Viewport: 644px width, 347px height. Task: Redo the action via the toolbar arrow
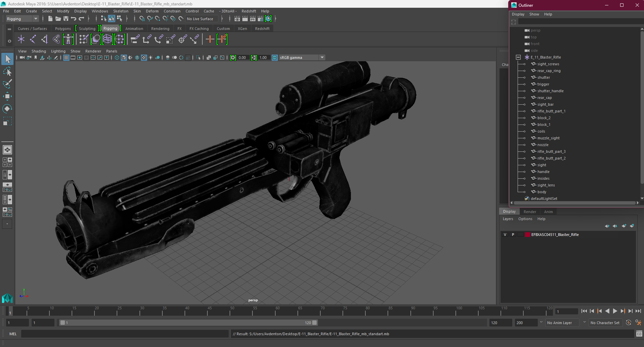coord(81,19)
